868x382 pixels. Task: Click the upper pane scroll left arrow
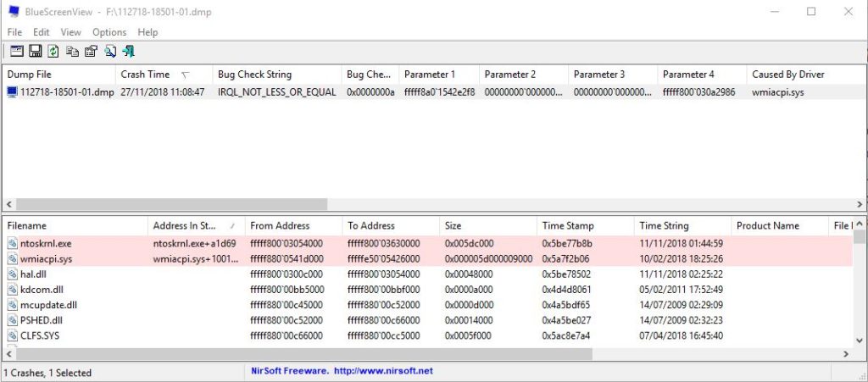click(x=8, y=204)
